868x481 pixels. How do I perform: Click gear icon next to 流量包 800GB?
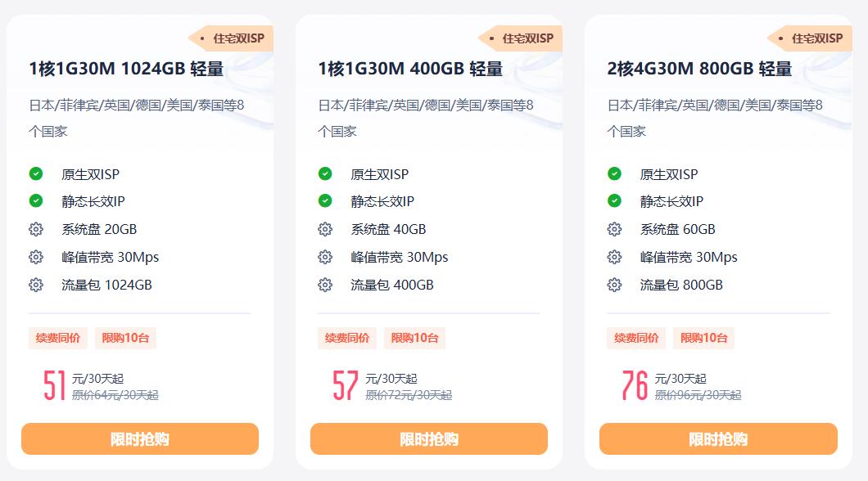point(614,285)
